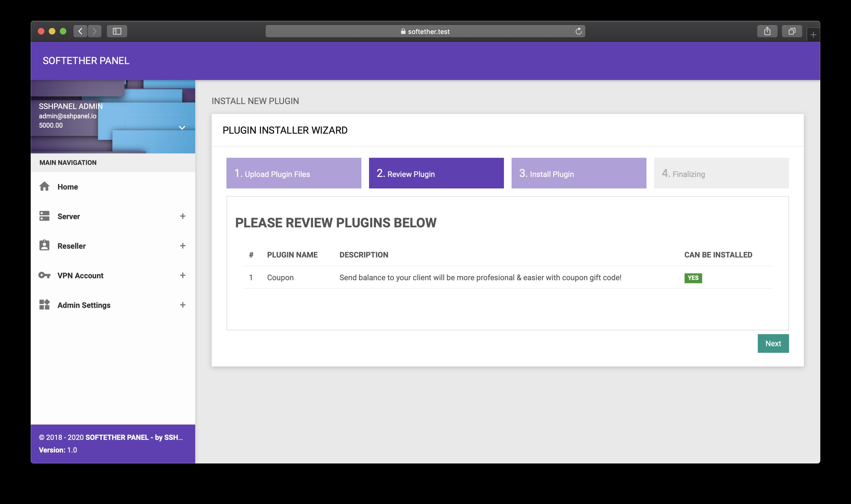Show all tabs overview icon
The width and height of the screenshot is (851, 504).
(792, 31)
